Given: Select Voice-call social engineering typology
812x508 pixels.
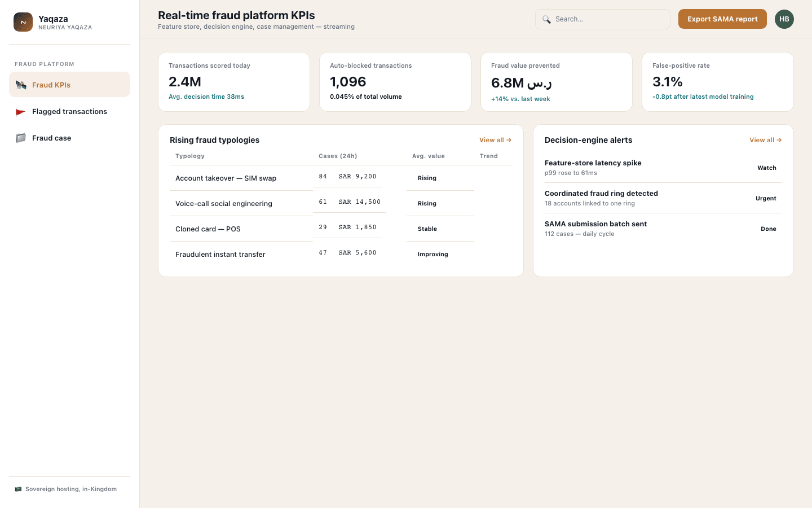Looking at the screenshot, I should 341,203.
